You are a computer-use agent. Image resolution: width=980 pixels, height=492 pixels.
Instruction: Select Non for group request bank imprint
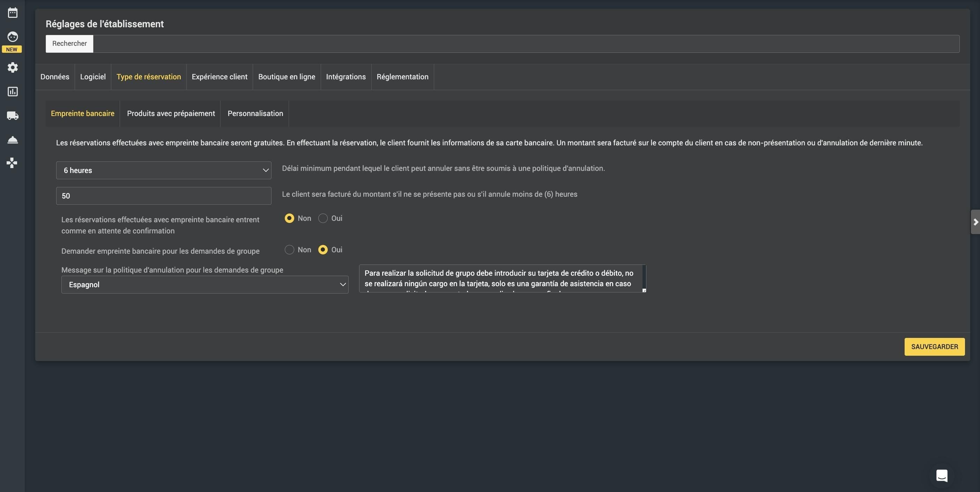[x=289, y=250]
